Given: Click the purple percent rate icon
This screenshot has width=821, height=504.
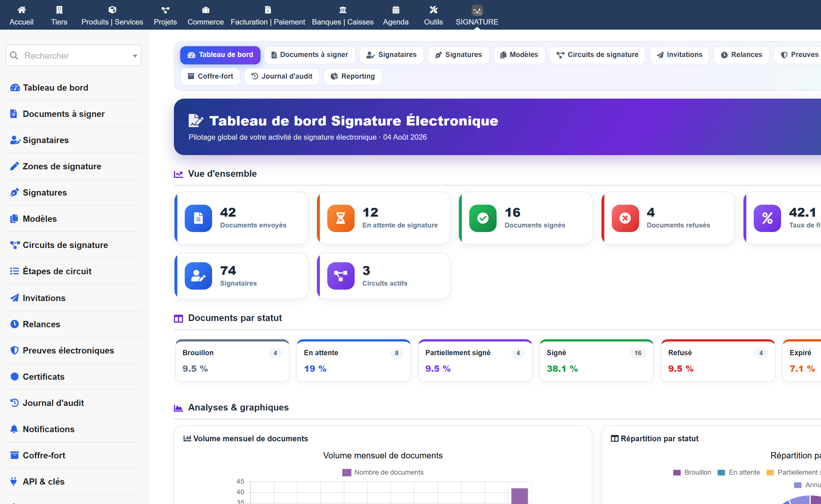Looking at the screenshot, I should (767, 218).
